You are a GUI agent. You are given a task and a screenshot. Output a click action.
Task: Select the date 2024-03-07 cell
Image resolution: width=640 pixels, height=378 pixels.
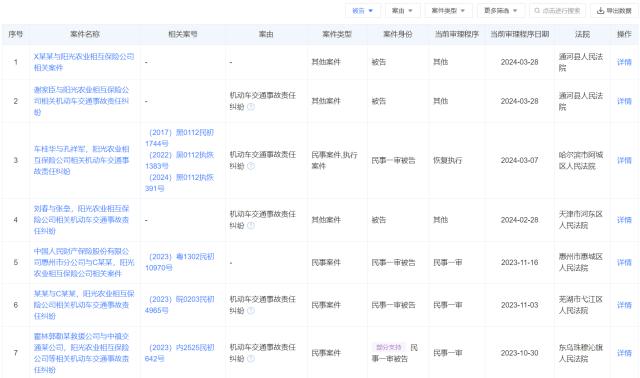[x=520, y=160]
